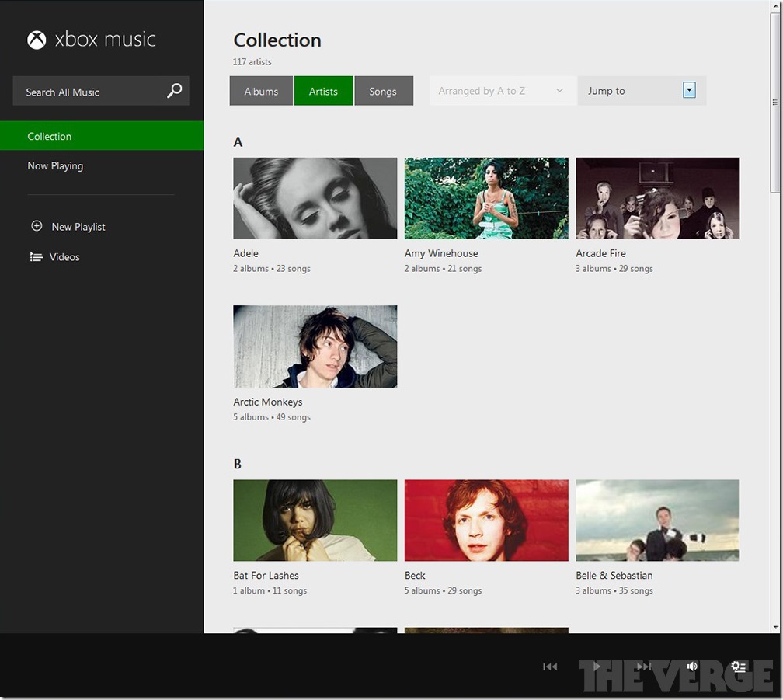This screenshot has height=700, width=783.
Task: Click '5 albums • 49 songs' text
Action: pyautogui.click(x=272, y=417)
